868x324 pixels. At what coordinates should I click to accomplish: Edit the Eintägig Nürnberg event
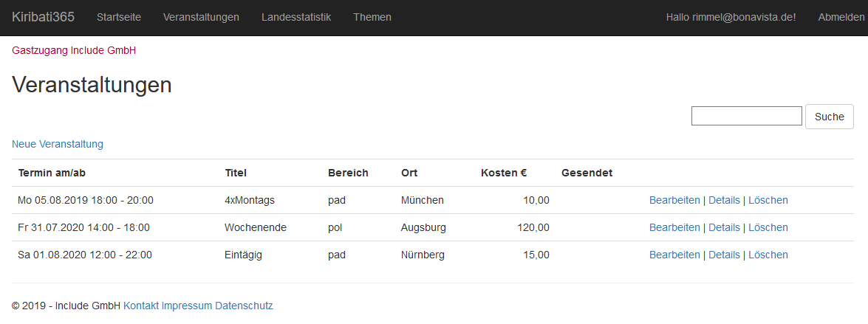[x=674, y=255]
